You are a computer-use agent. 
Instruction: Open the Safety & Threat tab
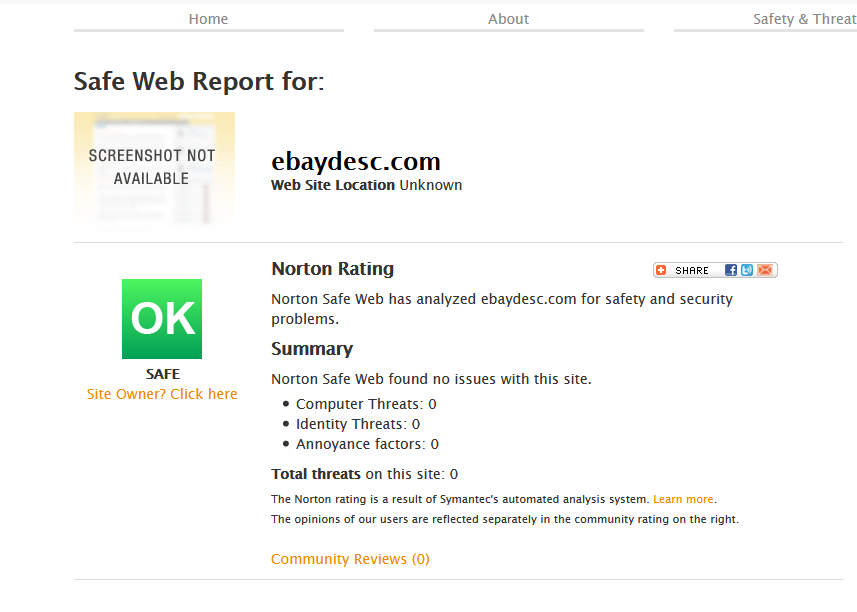pyautogui.click(x=804, y=19)
